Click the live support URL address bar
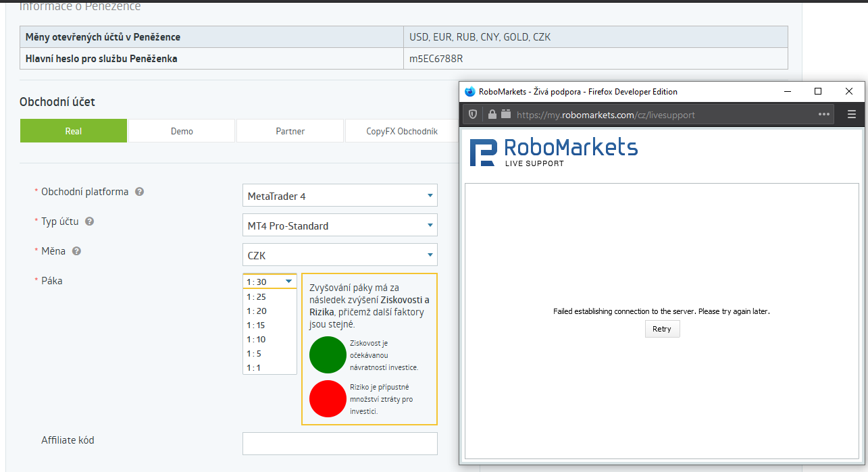This screenshot has height=472, width=868. 648,115
